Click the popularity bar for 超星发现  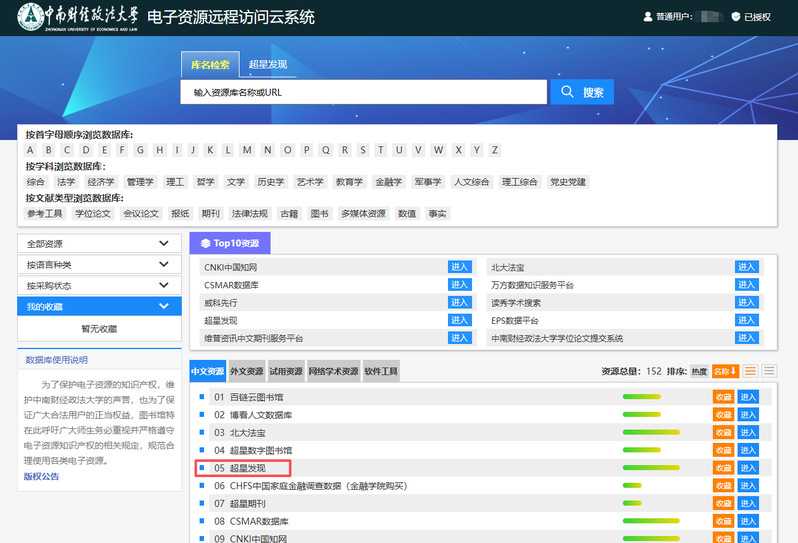point(650,468)
